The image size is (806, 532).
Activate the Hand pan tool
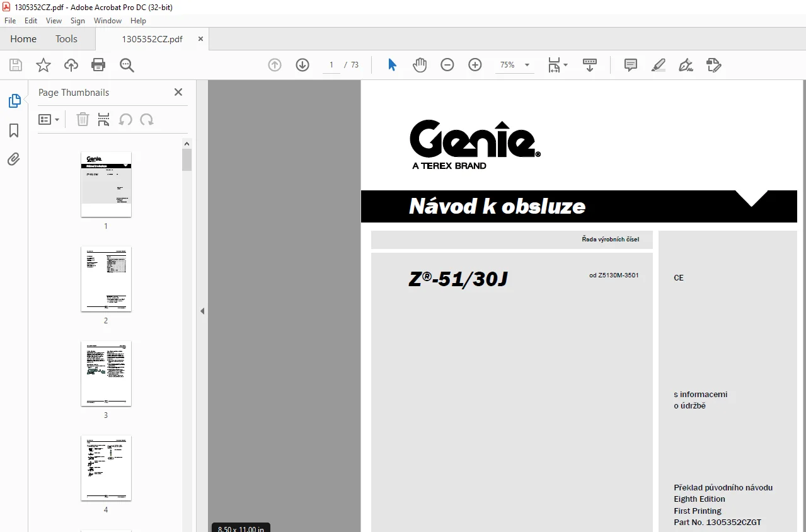pos(420,65)
